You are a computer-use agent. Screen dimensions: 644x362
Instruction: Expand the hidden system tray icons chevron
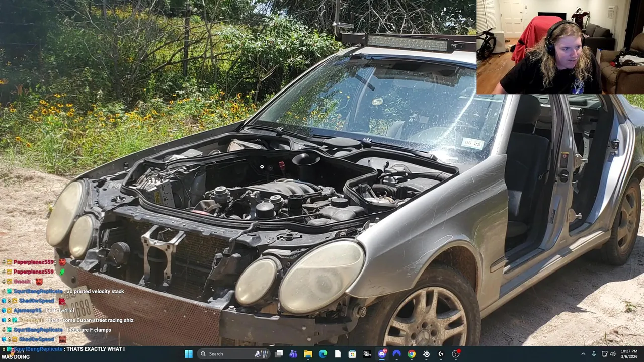point(583,354)
